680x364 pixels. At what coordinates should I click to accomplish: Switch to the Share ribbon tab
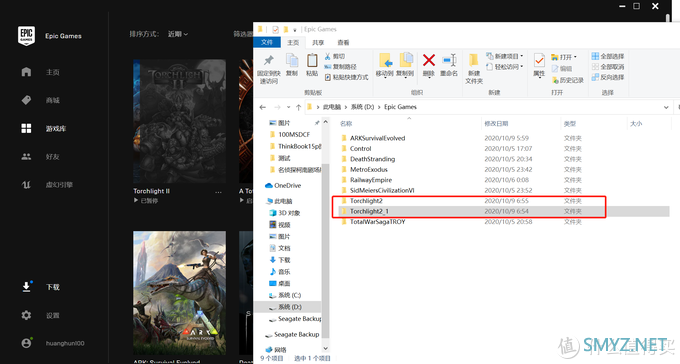click(x=318, y=43)
